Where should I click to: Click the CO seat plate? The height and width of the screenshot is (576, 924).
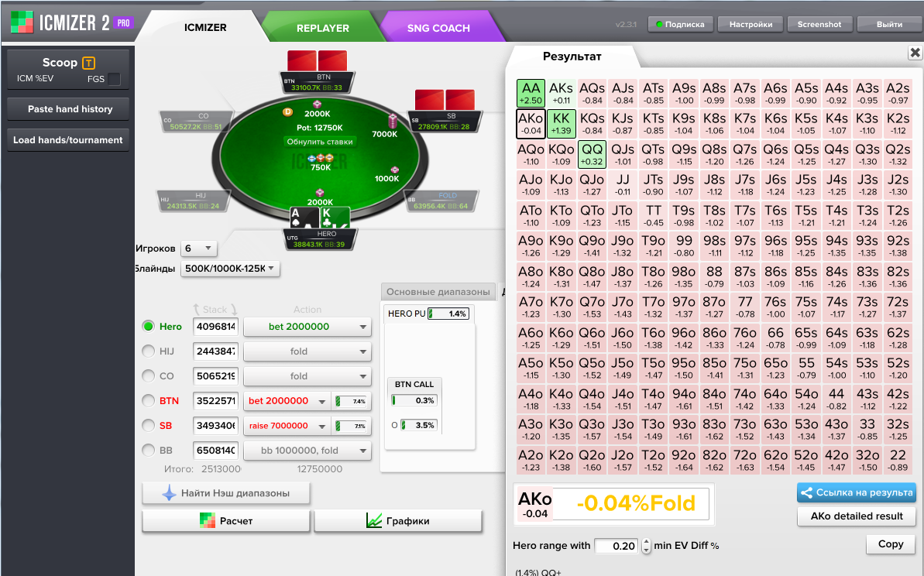click(x=197, y=122)
